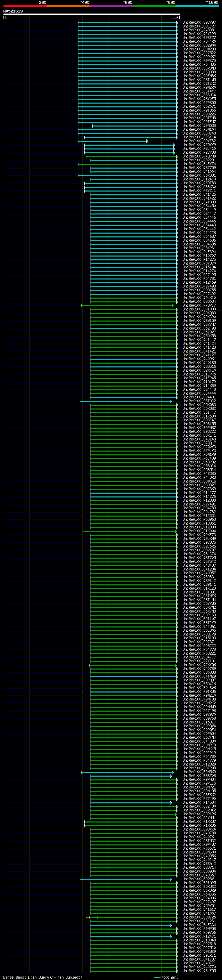Open hit UniRef100_Q9SY97

coord(199,23)
